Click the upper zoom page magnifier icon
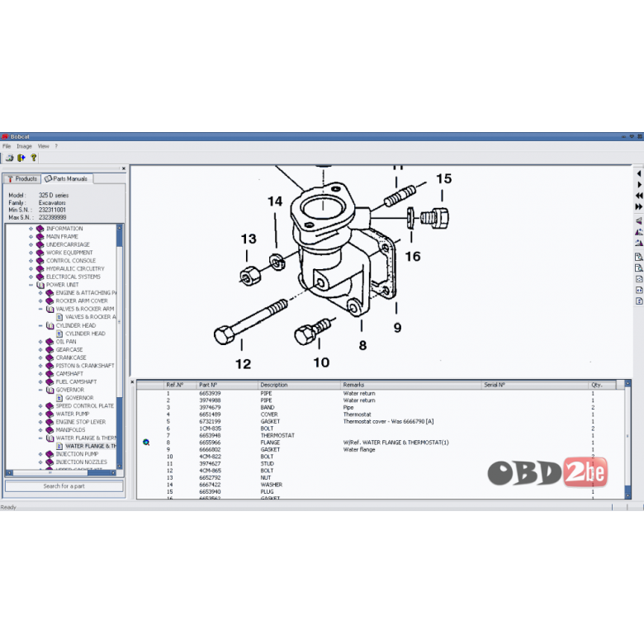The width and height of the screenshot is (644, 644). 639,257
